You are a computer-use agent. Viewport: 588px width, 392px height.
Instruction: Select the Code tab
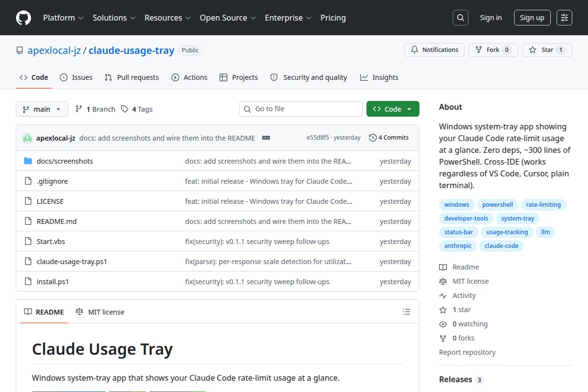[x=34, y=77]
